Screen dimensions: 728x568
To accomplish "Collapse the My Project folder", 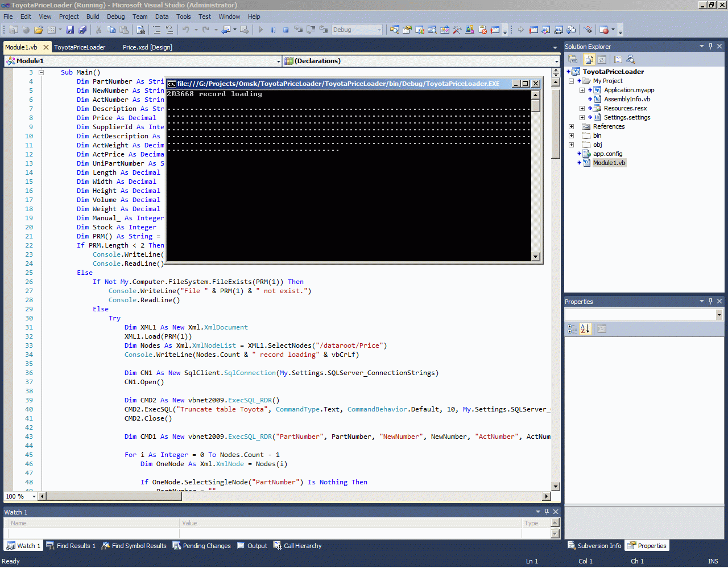I will point(571,81).
